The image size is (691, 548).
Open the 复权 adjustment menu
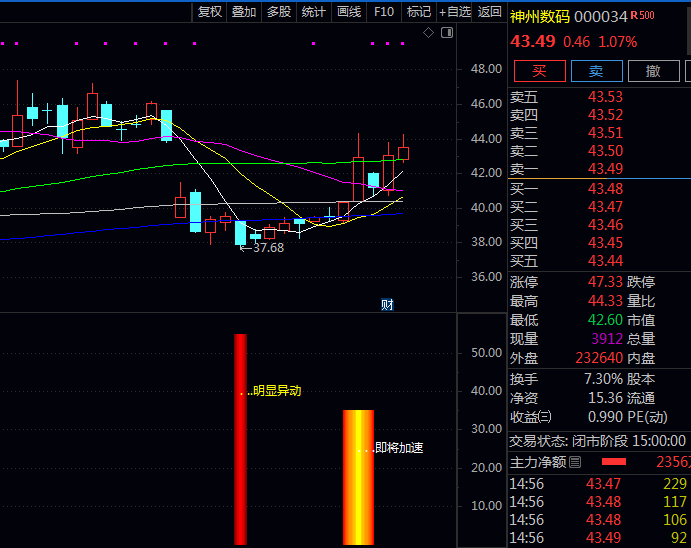[210, 12]
